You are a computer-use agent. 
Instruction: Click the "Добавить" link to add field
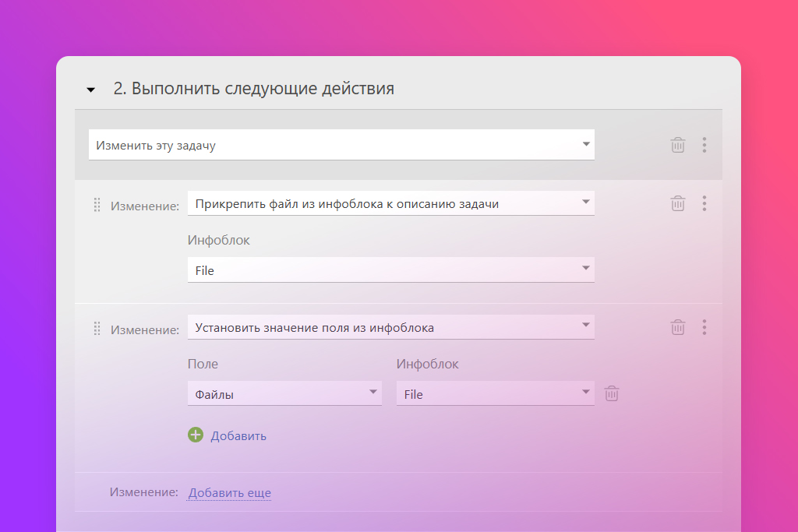pyautogui.click(x=238, y=435)
